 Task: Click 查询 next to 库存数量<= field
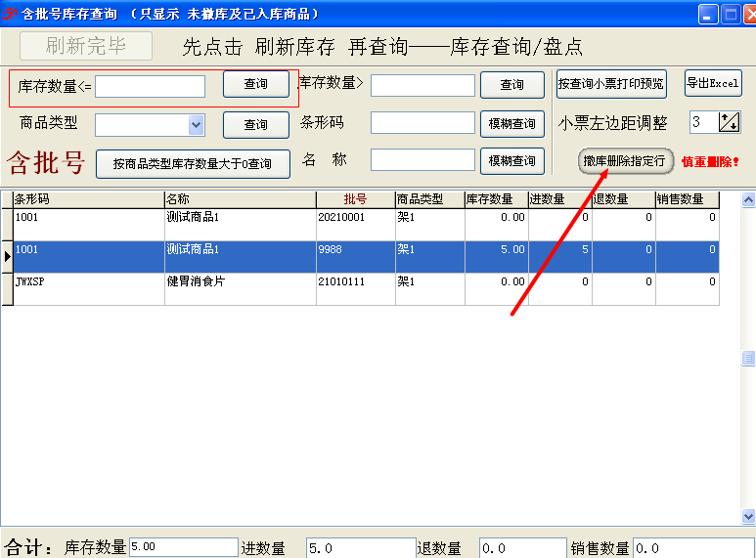tap(256, 84)
